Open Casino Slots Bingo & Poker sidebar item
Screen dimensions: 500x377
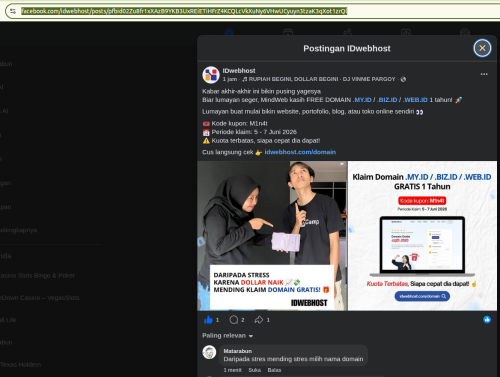pyautogui.click(x=37, y=276)
